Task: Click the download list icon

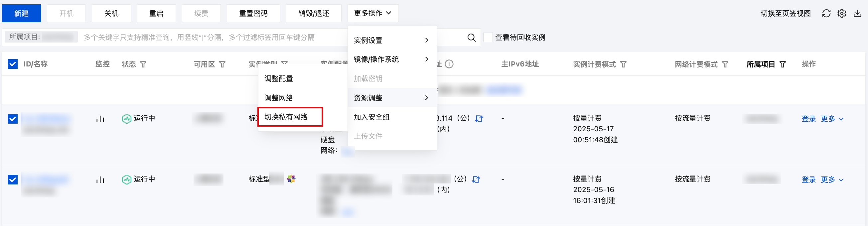Action: [857, 14]
